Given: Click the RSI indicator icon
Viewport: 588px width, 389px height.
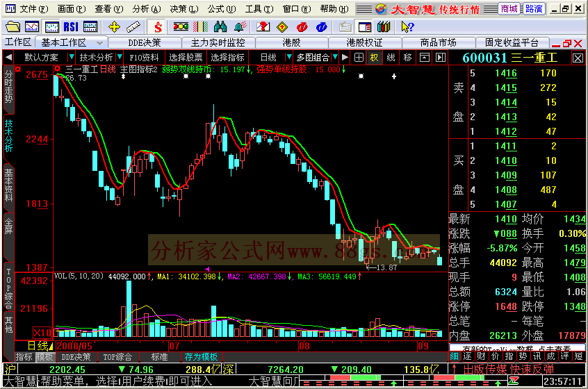Looking at the screenshot, I should pos(71,27).
